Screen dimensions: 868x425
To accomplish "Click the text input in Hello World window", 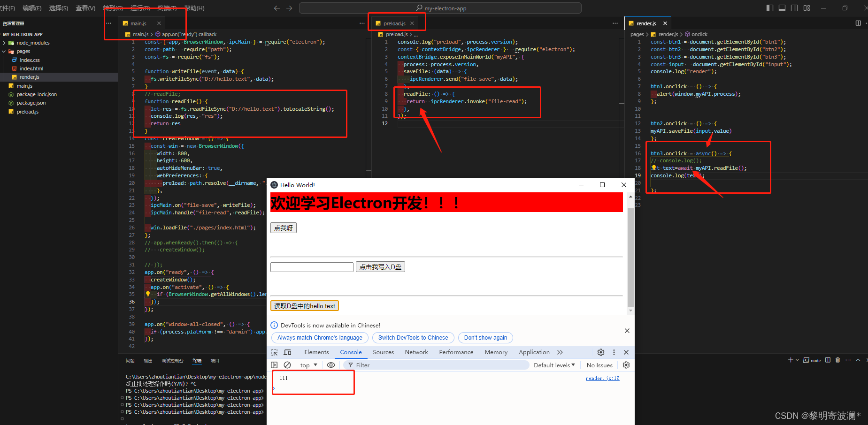I will [312, 267].
